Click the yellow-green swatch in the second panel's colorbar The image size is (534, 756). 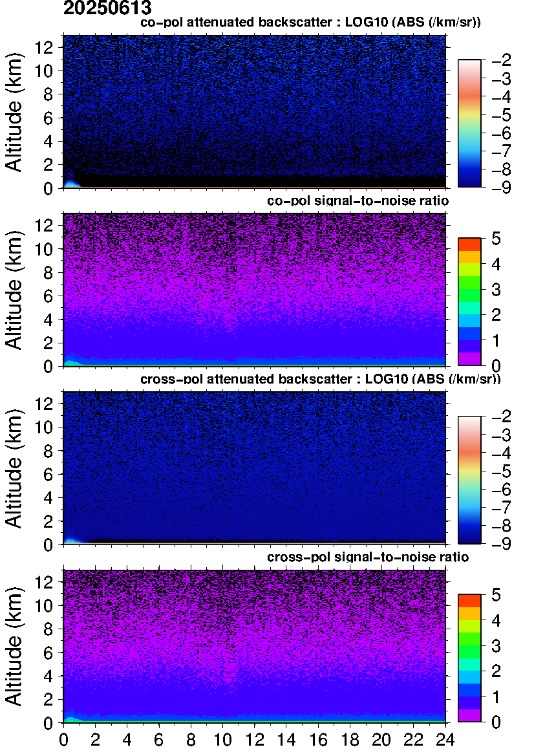pyautogui.click(x=469, y=270)
